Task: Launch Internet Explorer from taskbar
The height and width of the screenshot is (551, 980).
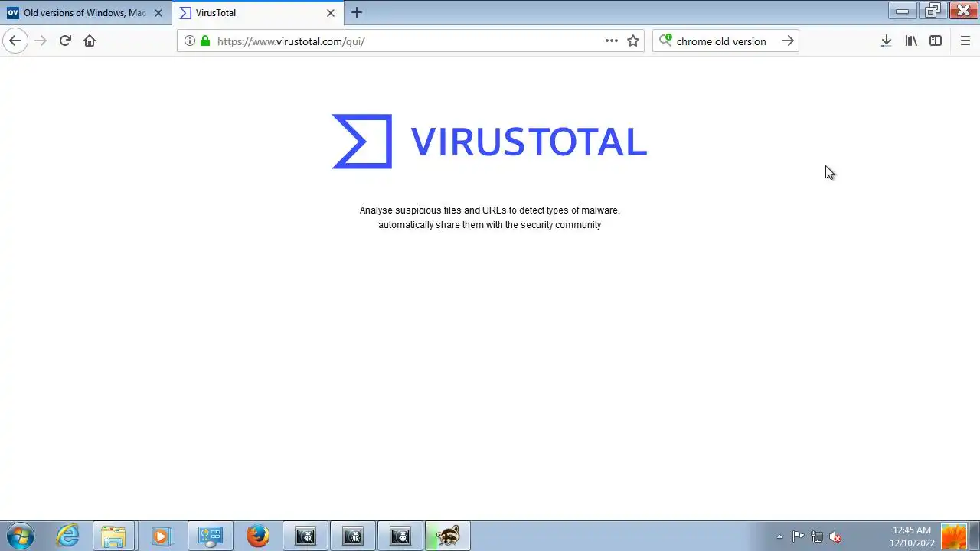Action: (x=68, y=536)
